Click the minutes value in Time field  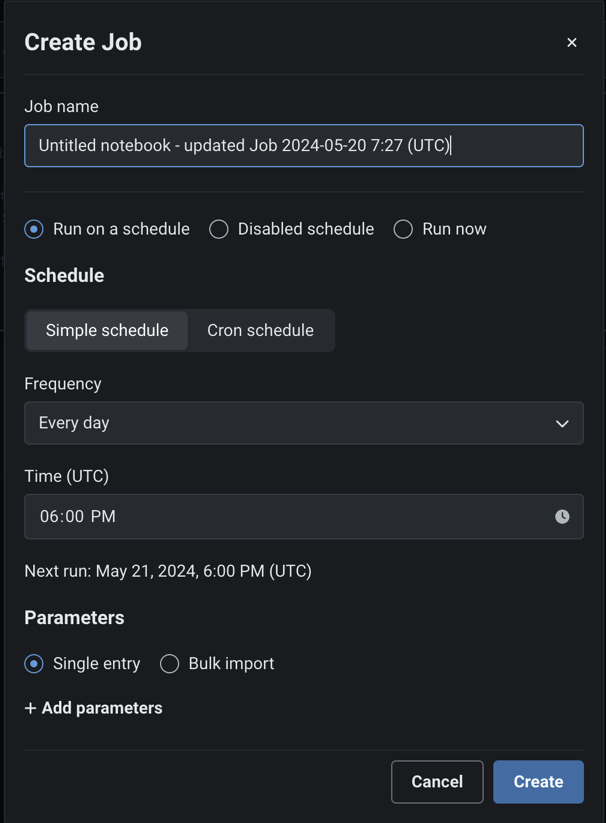click(x=73, y=517)
